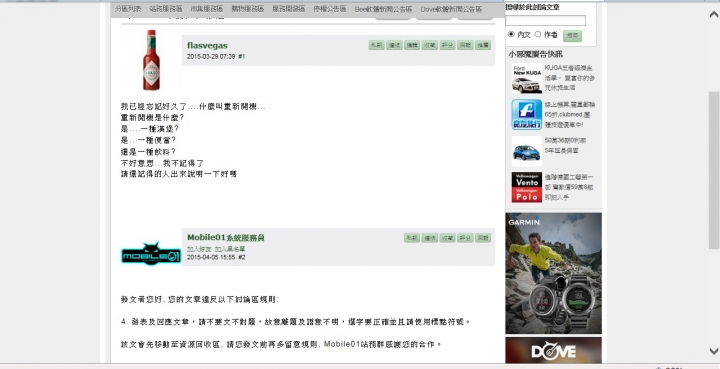This screenshot has width=720, height=369.
Task: Open the 50萬36期0利率 ad text link
Action: click(565, 145)
